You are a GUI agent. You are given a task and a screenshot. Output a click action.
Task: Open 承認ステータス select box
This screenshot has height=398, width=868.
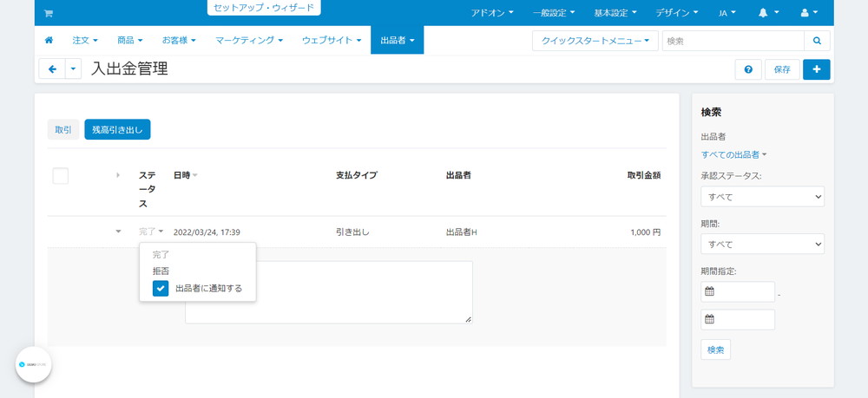762,196
